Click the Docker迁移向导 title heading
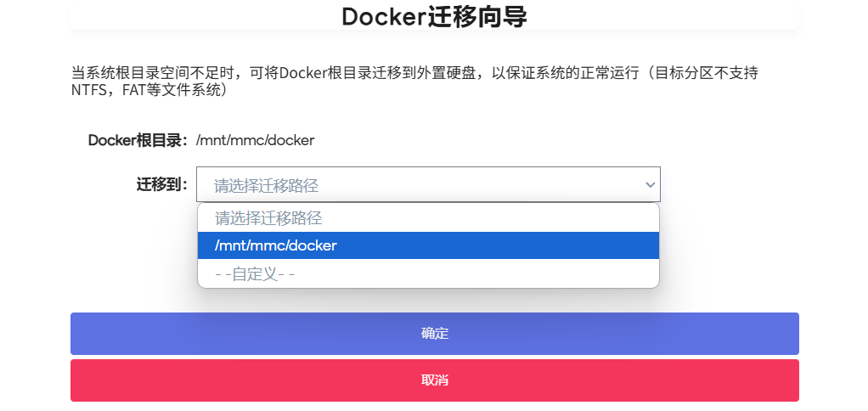The width and height of the screenshot is (868, 411). pyautogui.click(x=434, y=16)
